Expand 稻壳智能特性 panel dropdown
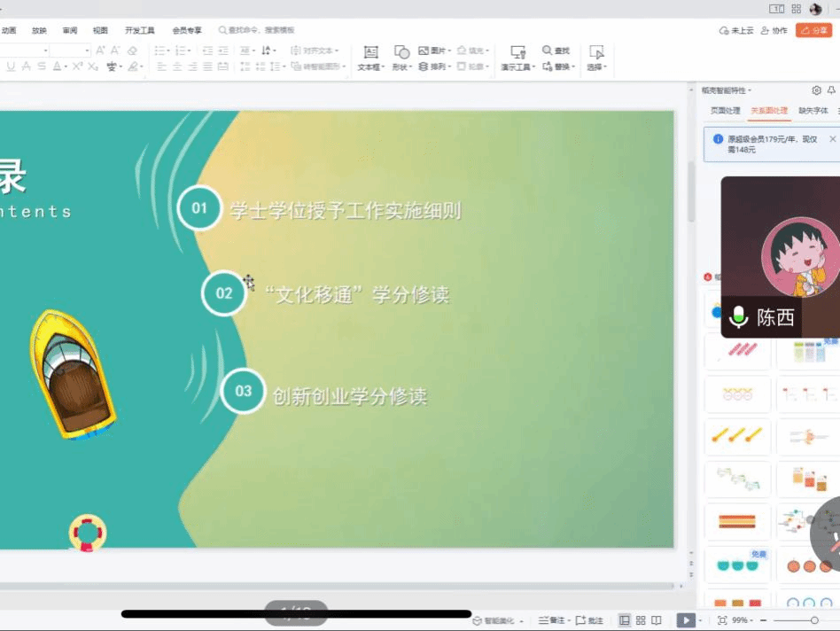 tap(727, 90)
